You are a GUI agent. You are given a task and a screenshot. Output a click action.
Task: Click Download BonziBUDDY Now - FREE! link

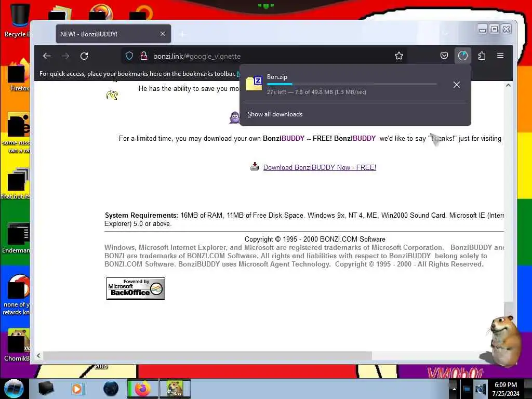[x=320, y=167]
